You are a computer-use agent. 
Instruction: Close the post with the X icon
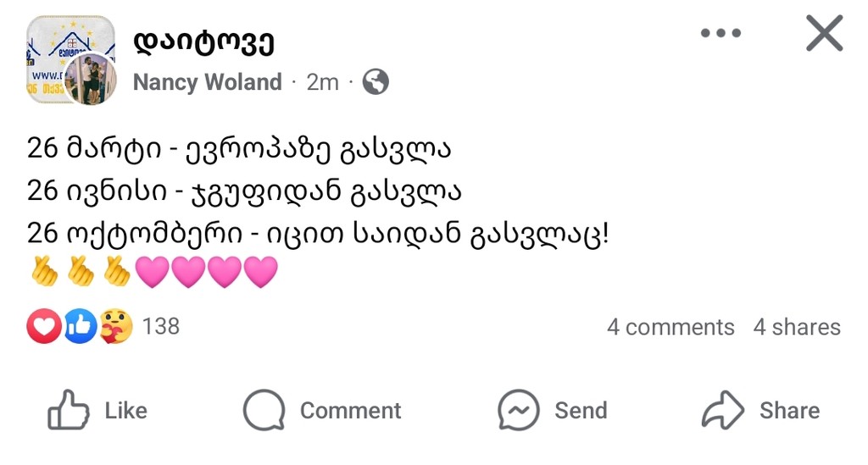(824, 35)
